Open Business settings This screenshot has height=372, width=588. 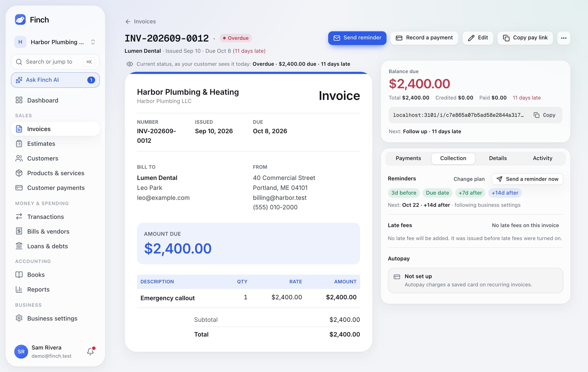click(55, 318)
